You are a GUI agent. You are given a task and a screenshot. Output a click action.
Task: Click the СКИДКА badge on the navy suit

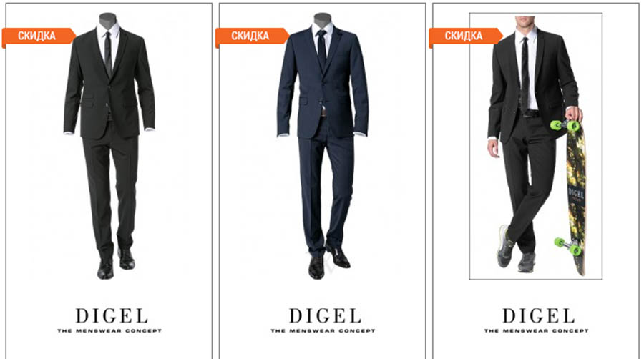[x=252, y=36]
